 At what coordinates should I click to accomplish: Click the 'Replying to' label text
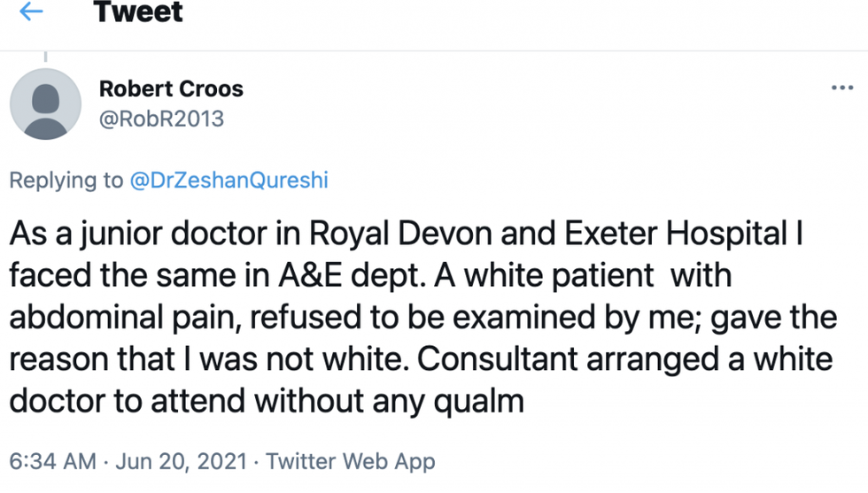tap(66, 181)
